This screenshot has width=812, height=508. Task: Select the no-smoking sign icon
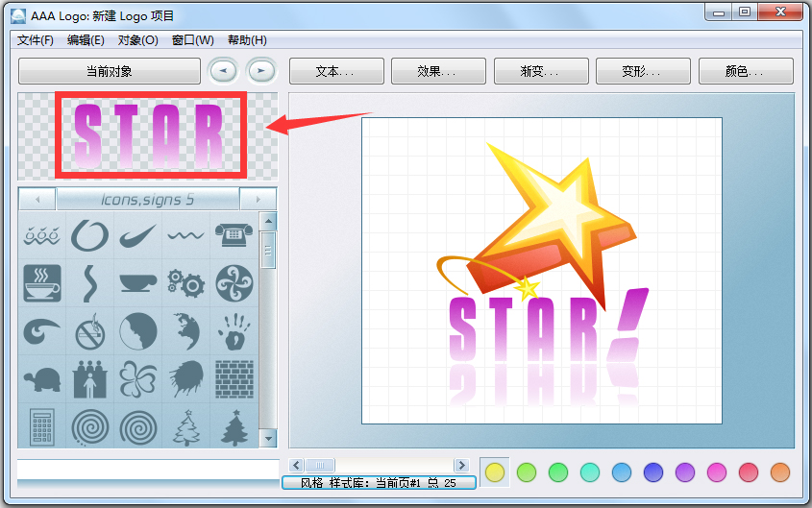click(90, 332)
